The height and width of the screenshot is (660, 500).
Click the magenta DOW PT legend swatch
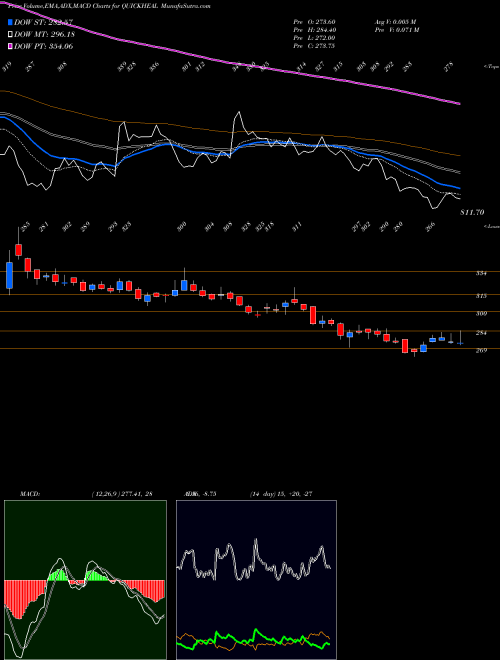[x=10, y=46]
